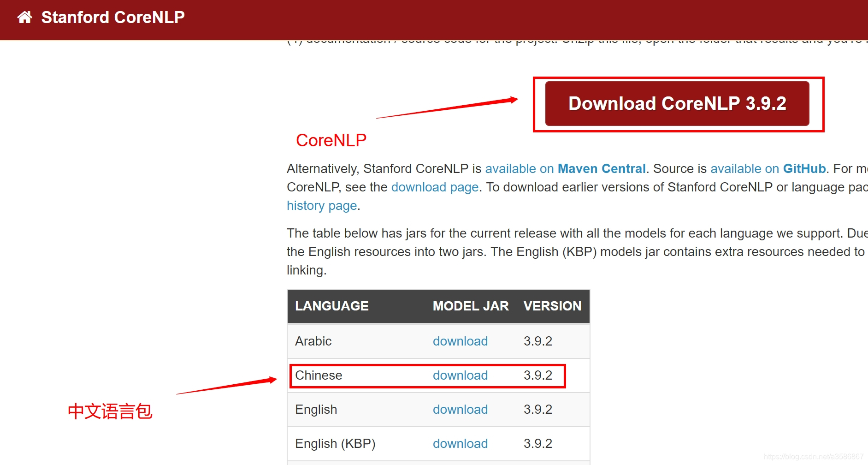This screenshot has height=465, width=868.
Task: Open the available on Maven Central link
Action: coord(565,169)
